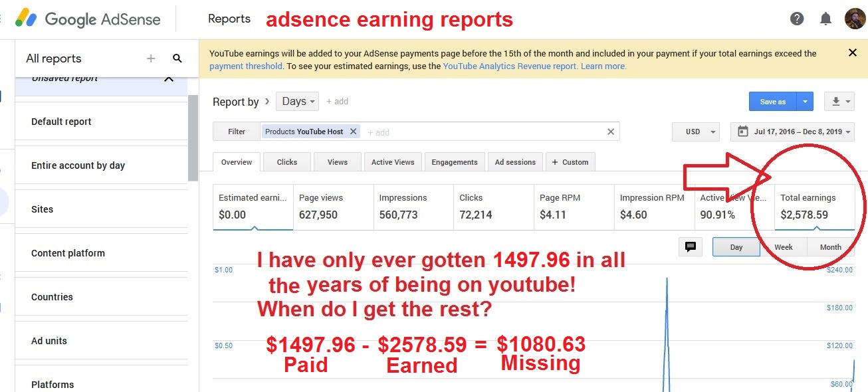Viewport: 868px width, 392px height.
Task: Click the calendar icon in date range
Action: click(x=742, y=132)
